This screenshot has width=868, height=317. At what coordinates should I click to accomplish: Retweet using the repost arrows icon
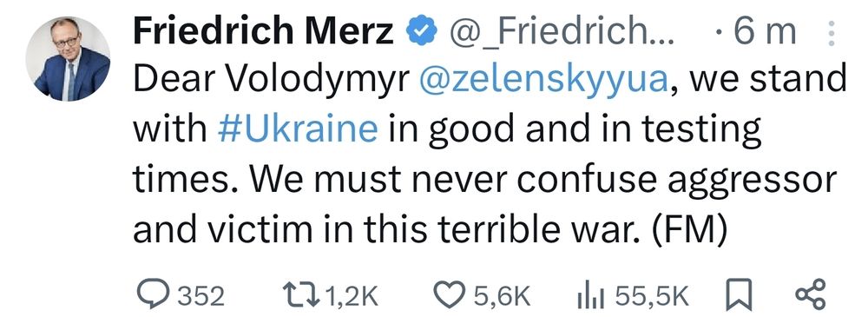[x=301, y=294]
